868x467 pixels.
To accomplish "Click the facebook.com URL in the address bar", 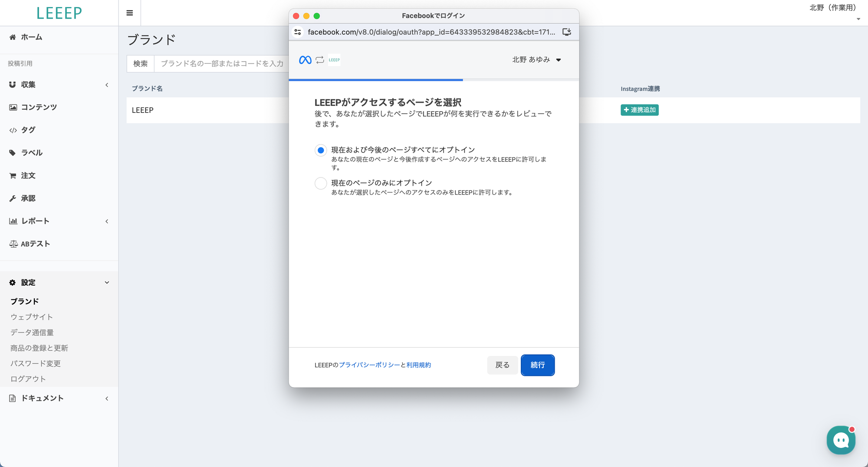I will (x=431, y=32).
